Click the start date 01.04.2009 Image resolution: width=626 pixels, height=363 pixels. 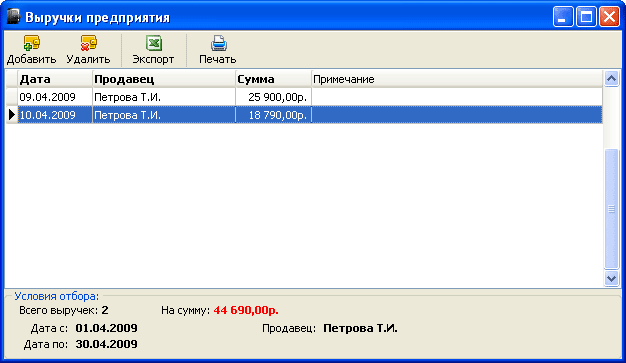107,328
